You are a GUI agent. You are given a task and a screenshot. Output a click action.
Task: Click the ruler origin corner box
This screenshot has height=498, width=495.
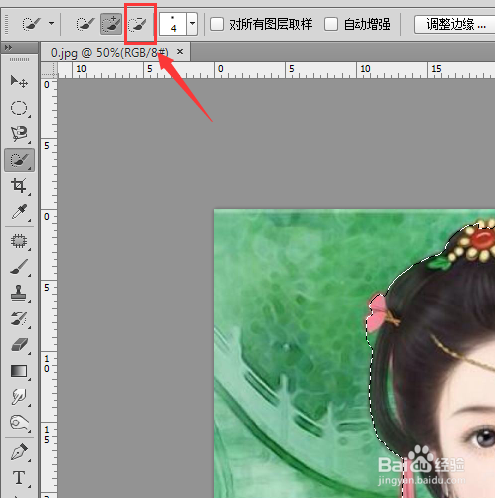[x=49, y=70]
